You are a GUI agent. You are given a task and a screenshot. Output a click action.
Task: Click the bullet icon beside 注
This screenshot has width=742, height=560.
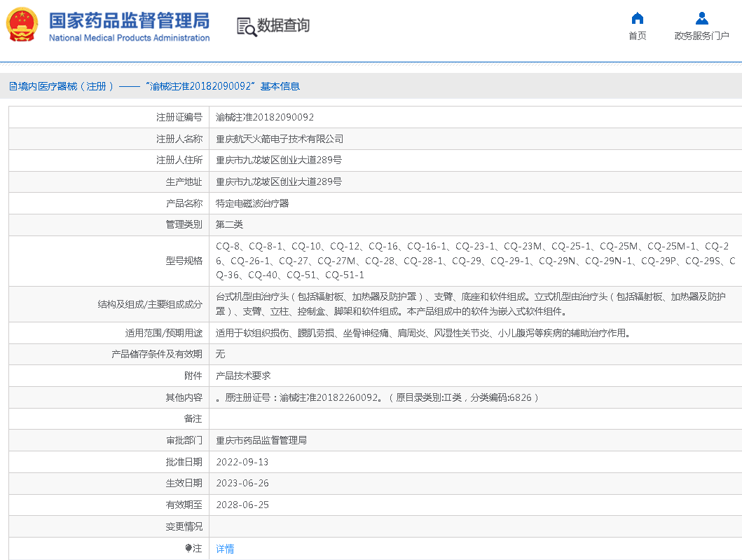click(x=188, y=548)
